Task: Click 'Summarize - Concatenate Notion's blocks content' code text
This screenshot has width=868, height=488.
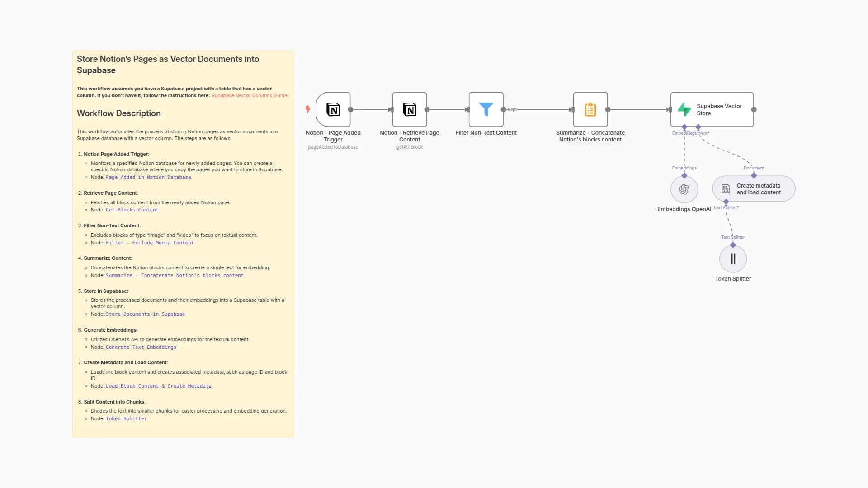Action: (175, 276)
